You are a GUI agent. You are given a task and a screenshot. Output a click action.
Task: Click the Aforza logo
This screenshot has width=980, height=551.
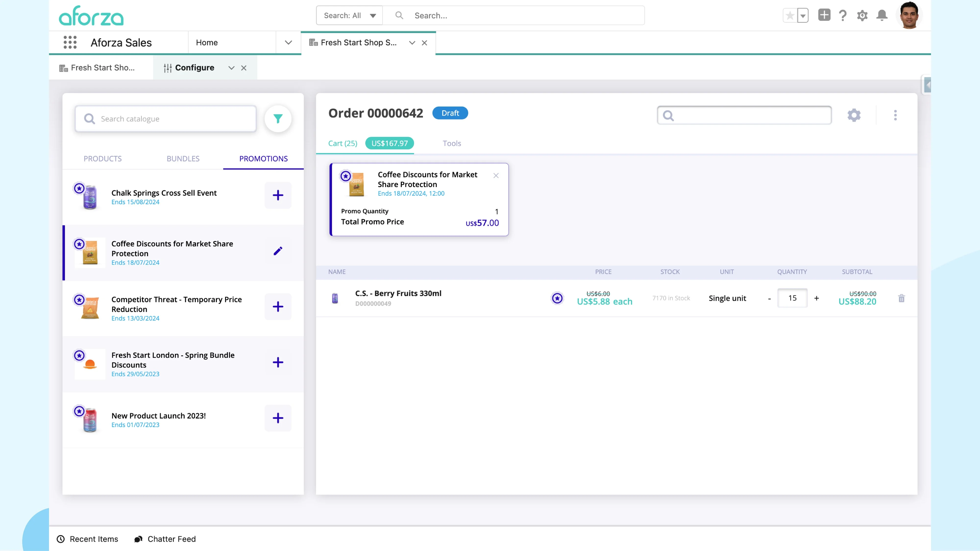(91, 16)
